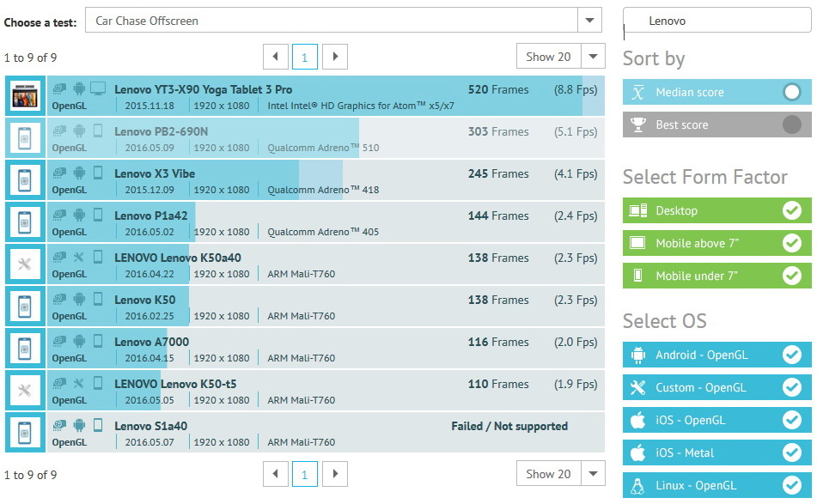Click the small tools icon in the K50a40 row
Screen dimensions: 817x504
(79, 257)
